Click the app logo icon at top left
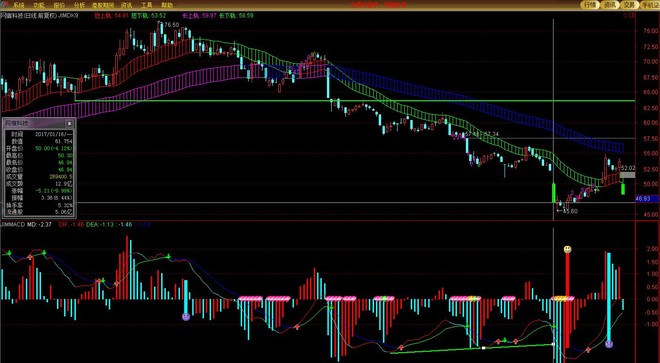Viewport: 660px width, 363px height. click(4, 5)
